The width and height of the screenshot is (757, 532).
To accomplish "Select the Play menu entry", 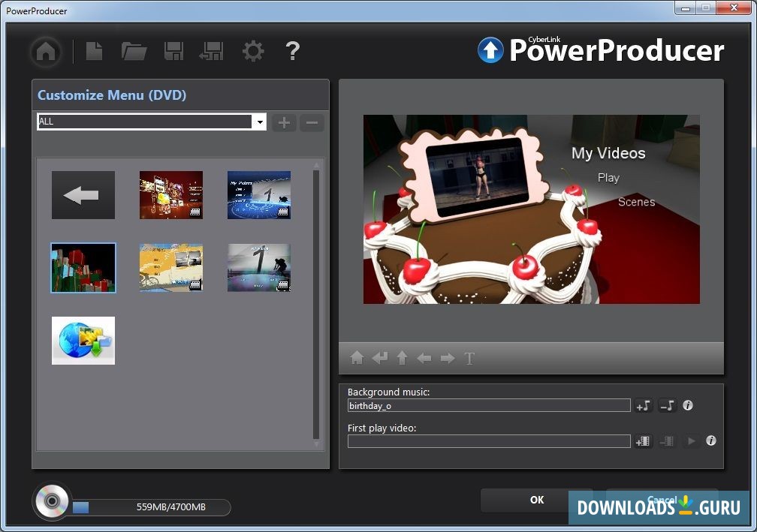I will pyautogui.click(x=608, y=178).
